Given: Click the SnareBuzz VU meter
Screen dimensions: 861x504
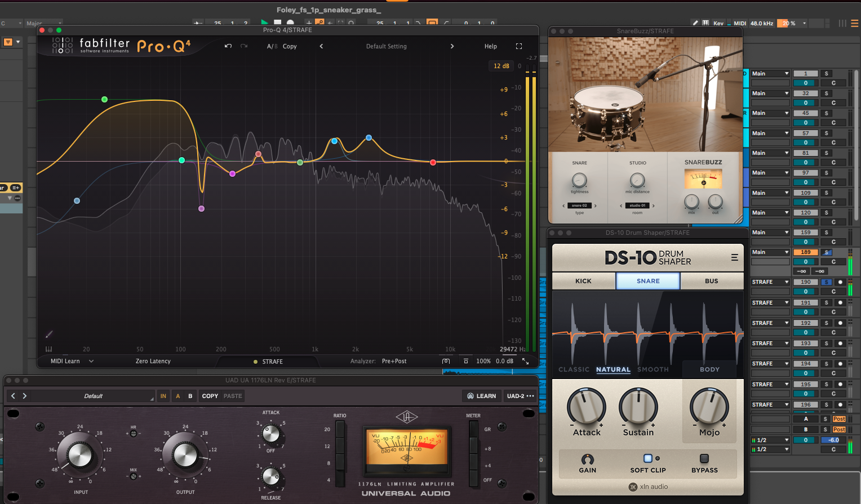Looking at the screenshot, I should click(703, 179).
